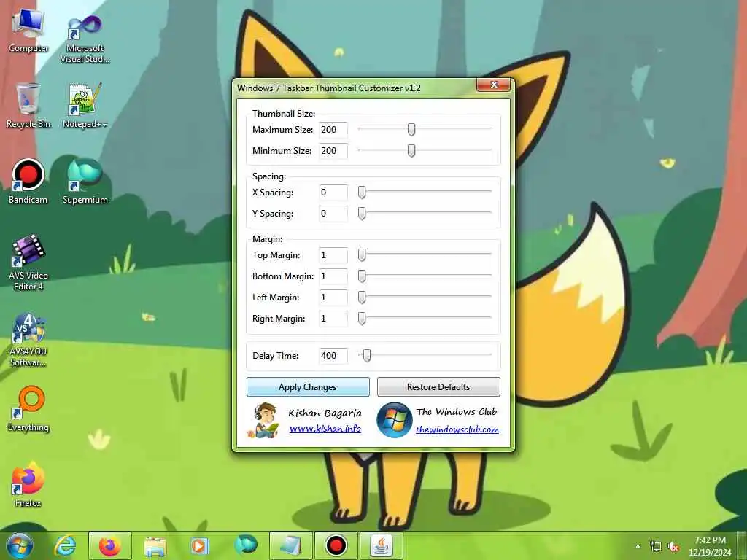
Task: Focus the Maximum Size value field
Action: (333, 130)
